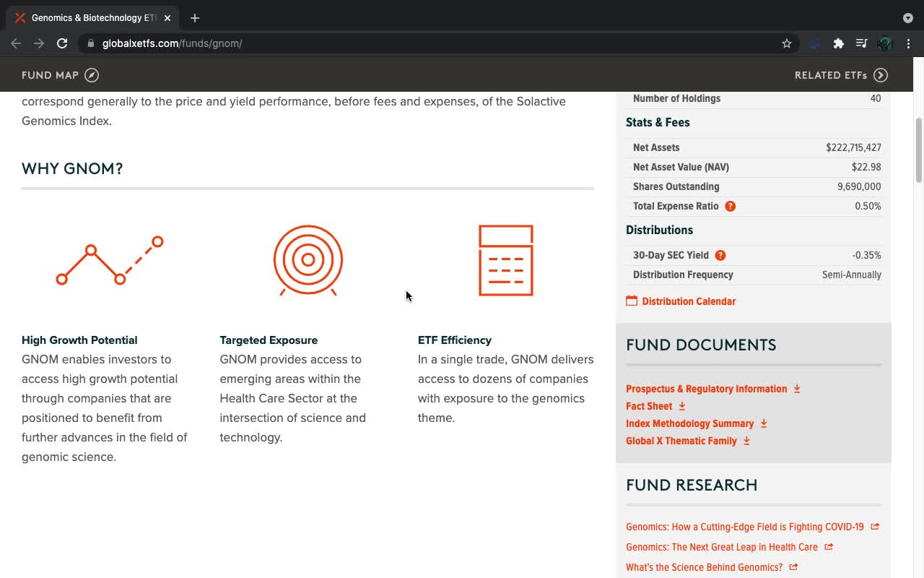Select the Genomics & Biotechnology ETF browser tab
The image size is (924, 578).
92,18
